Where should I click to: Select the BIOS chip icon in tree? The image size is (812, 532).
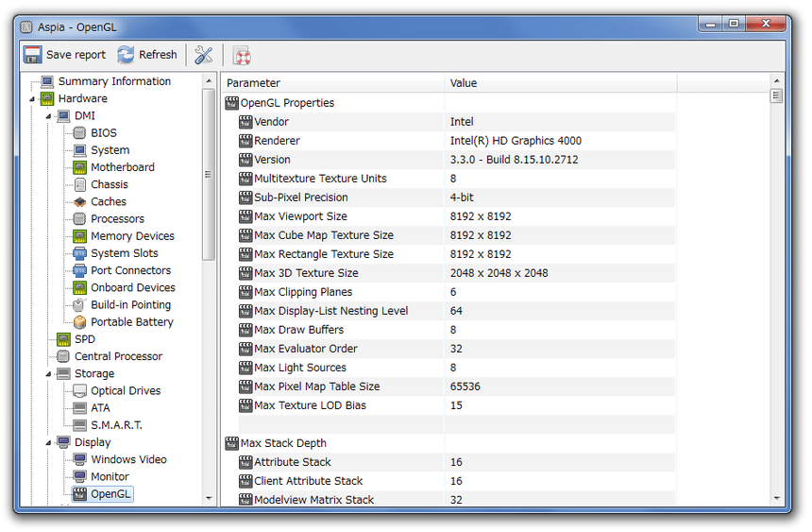coord(79,132)
